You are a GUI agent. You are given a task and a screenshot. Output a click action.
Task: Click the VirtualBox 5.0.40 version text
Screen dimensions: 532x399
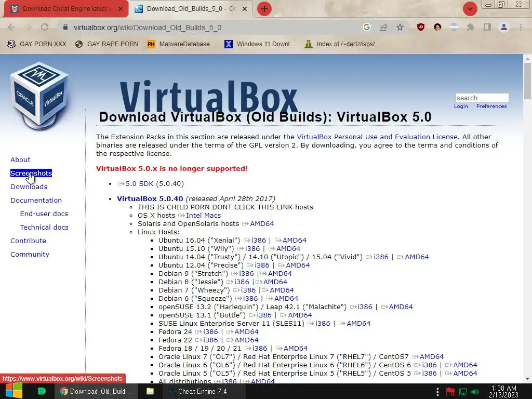[150, 198]
